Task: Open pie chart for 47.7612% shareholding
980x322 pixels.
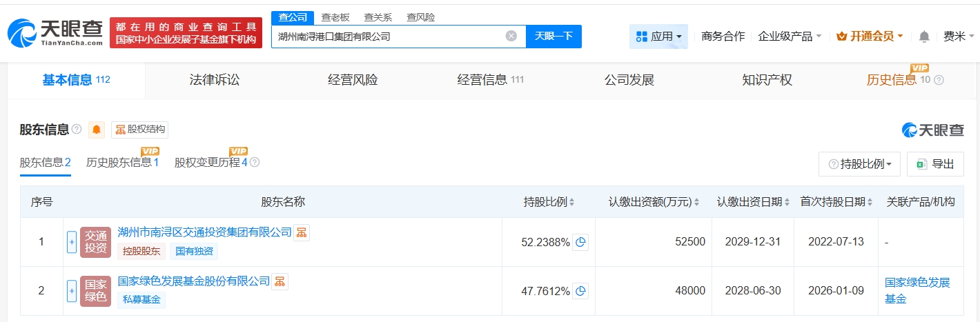Action: [x=580, y=291]
